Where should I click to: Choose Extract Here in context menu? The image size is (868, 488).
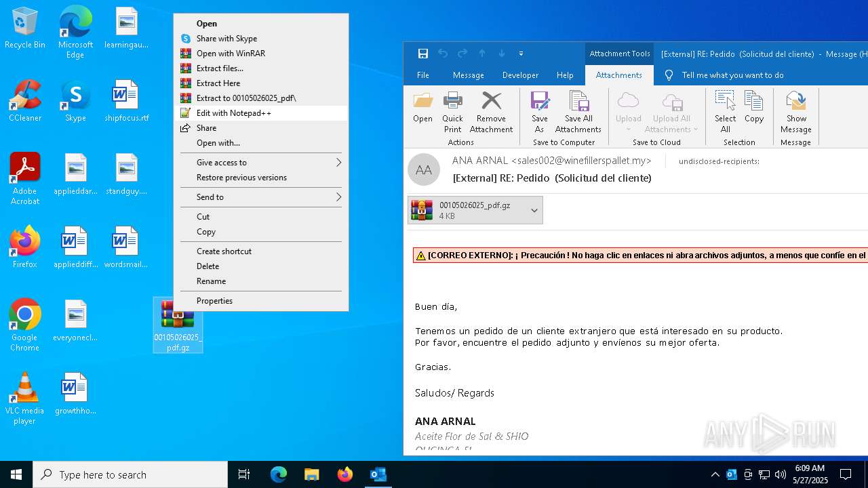pyautogui.click(x=261, y=83)
